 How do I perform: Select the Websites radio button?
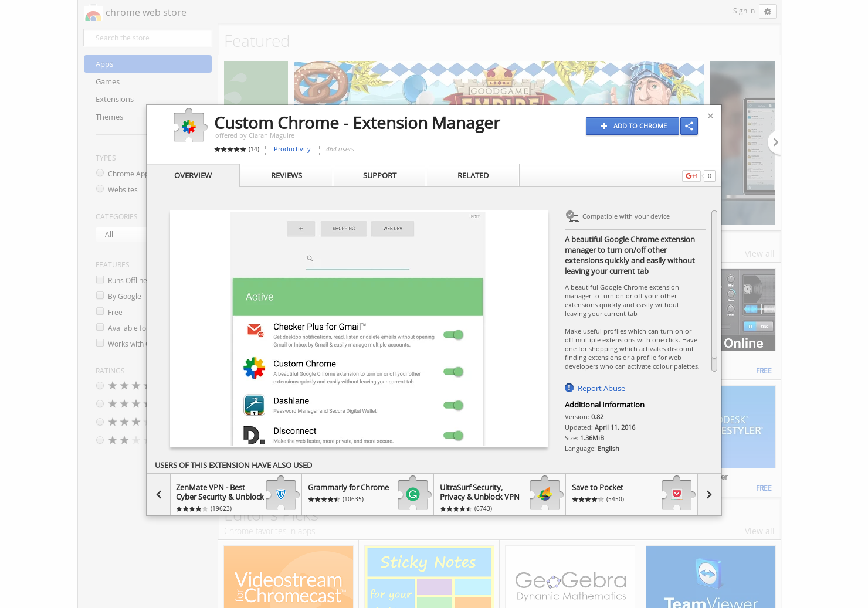pos(100,189)
